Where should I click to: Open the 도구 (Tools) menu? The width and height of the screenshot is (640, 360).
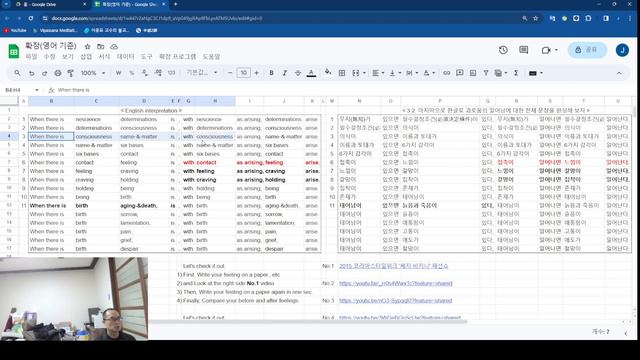pos(147,57)
